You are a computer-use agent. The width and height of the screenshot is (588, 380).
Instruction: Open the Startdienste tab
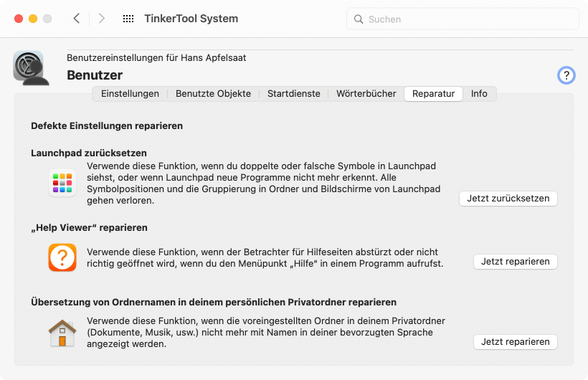tap(293, 94)
